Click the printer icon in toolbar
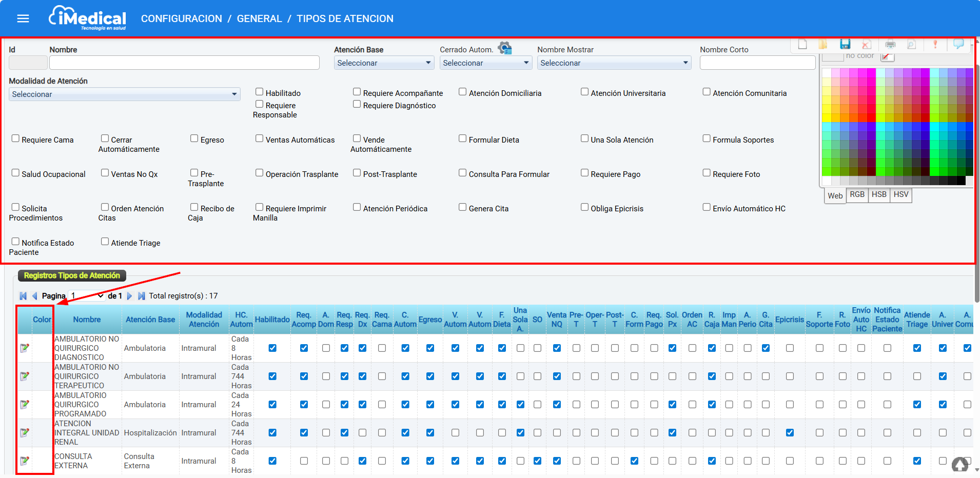Viewport: 980px width, 478px height. [x=890, y=45]
